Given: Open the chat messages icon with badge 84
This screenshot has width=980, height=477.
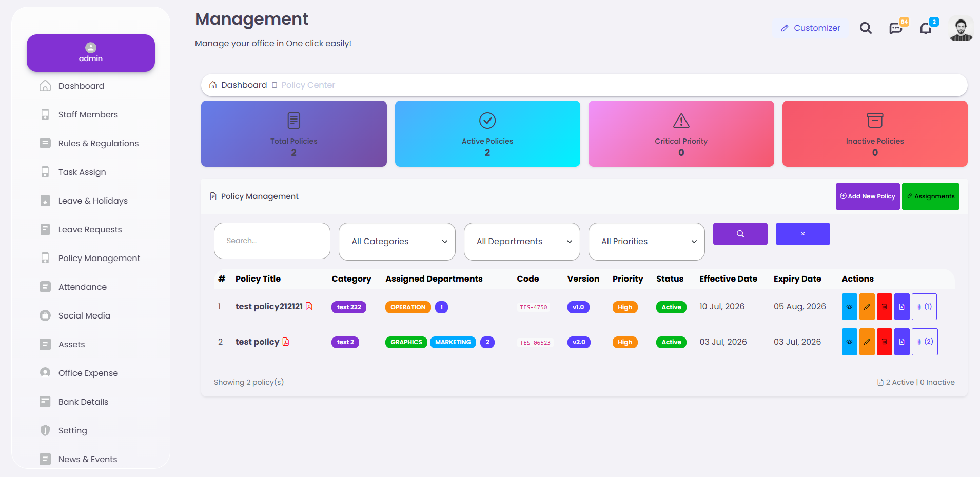Looking at the screenshot, I should pos(896,28).
